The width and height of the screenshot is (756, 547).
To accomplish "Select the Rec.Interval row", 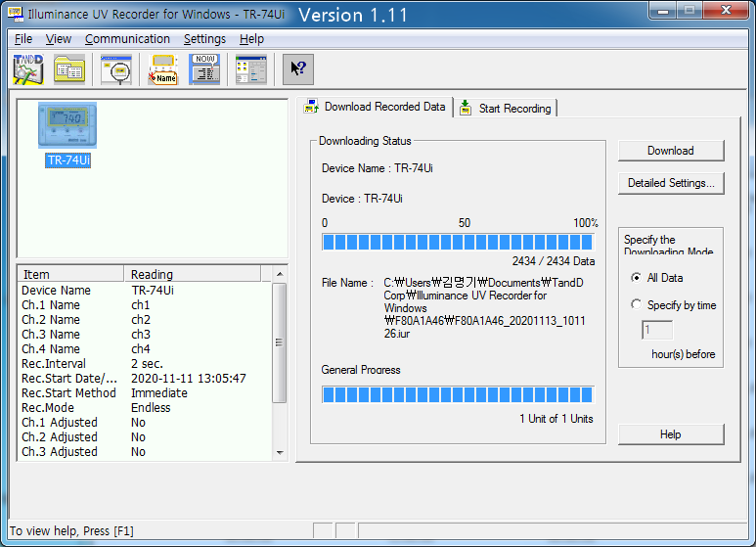I will pyautogui.click(x=145, y=364).
